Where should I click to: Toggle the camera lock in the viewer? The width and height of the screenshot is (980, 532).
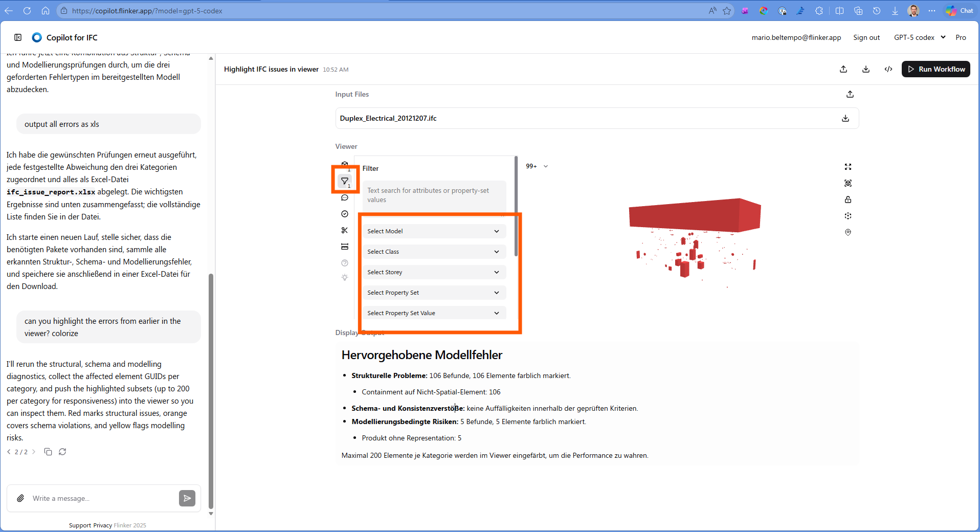(848, 199)
